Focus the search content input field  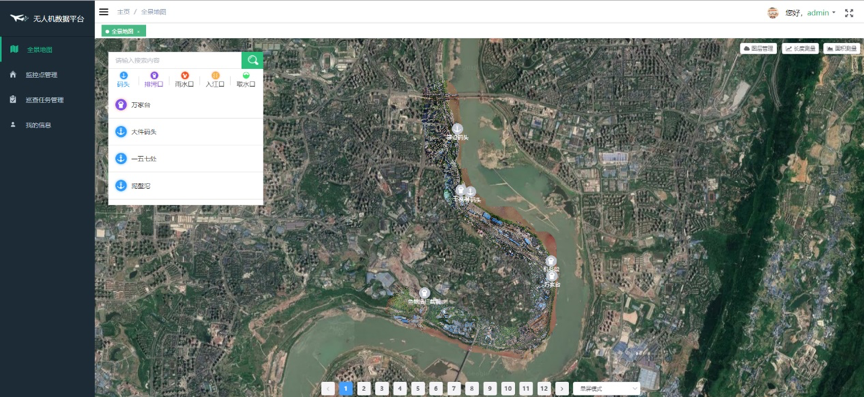(175, 61)
